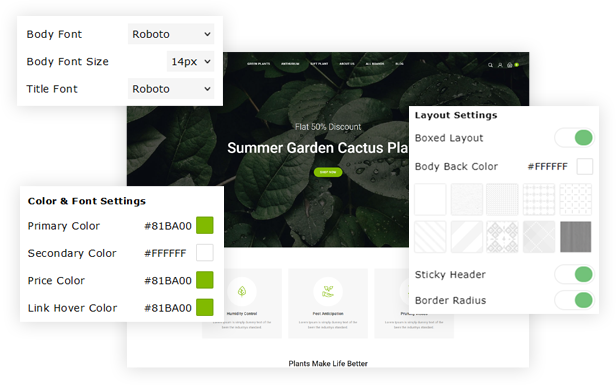Open Green Plants in the site menu
Screen dimensions: 616x385
point(258,64)
